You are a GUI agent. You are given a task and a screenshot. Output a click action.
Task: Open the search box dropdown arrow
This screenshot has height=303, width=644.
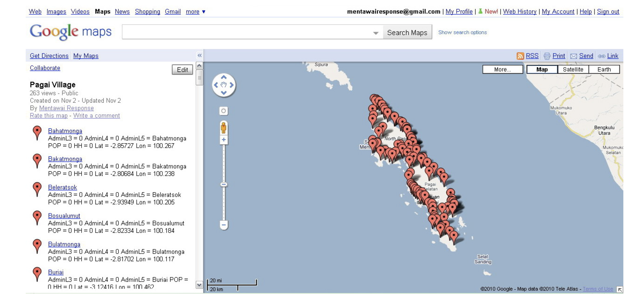point(376,33)
